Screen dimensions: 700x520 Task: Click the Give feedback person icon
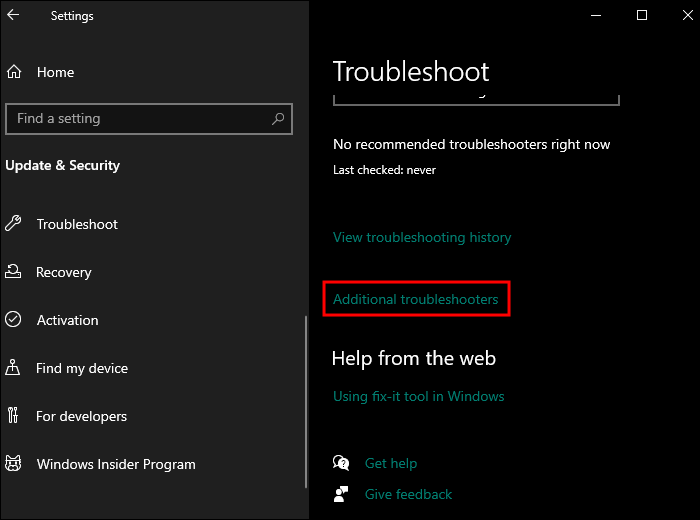click(342, 494)
